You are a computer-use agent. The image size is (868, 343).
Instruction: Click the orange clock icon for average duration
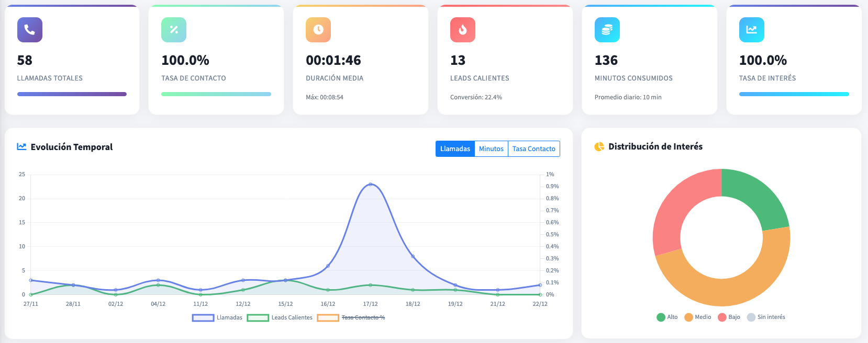pyautogui.click(x=318, y=30)
